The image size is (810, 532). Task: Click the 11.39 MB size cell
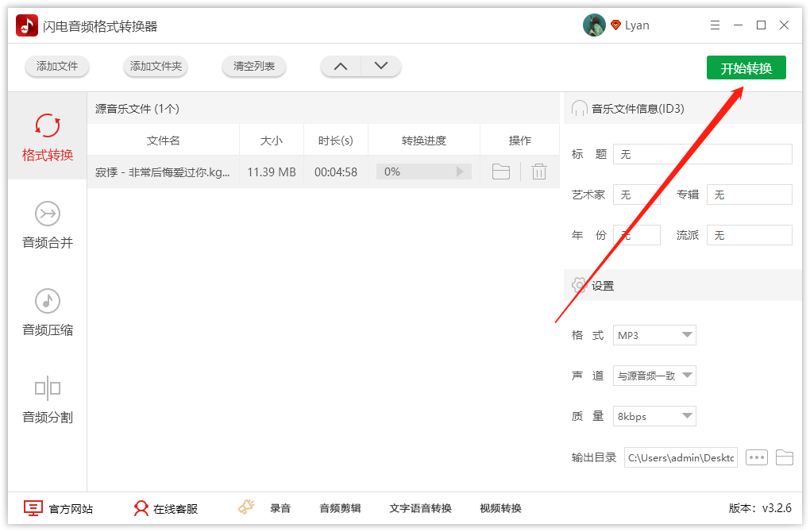tap(272, 172)
